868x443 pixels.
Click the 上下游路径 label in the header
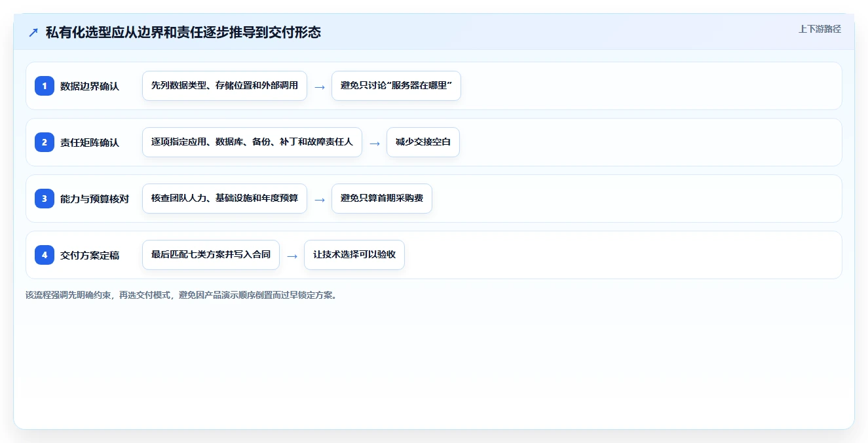pyautogui.click(x=820, y=29)
